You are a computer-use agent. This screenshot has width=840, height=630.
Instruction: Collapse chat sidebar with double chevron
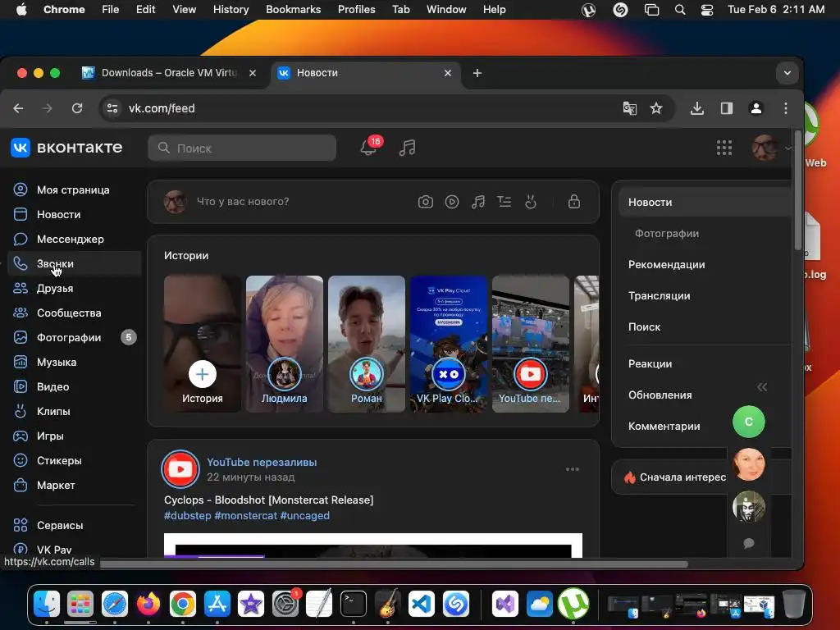(762, 387)
